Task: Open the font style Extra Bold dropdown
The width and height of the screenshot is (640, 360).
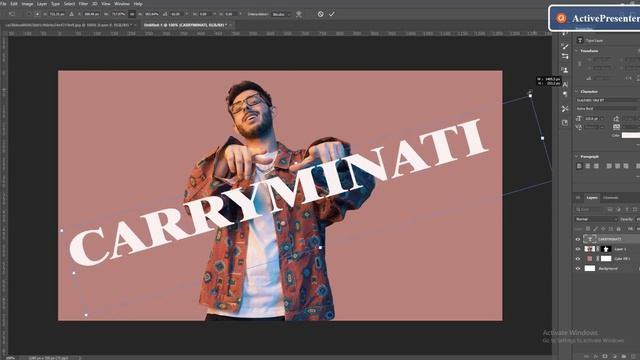Action: click(x=608, y=109)
